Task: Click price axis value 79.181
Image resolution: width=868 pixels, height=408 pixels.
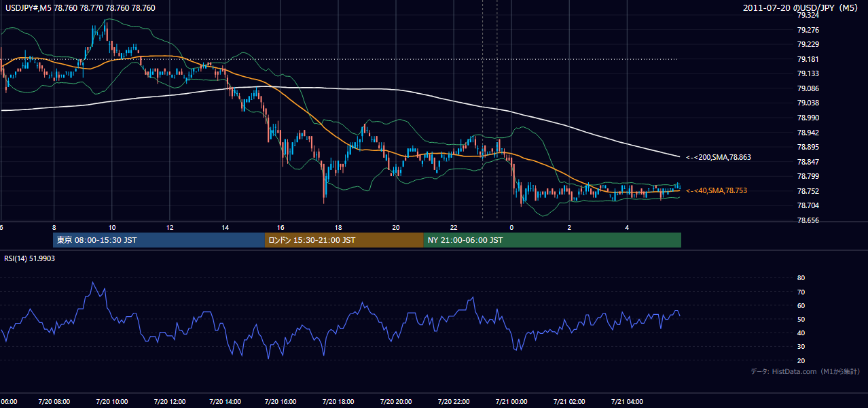Action: point(808,59)
